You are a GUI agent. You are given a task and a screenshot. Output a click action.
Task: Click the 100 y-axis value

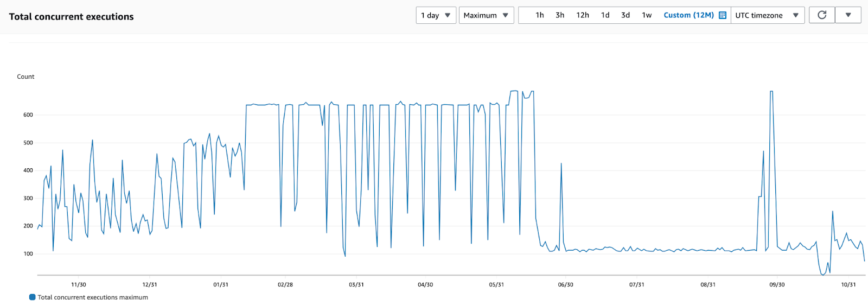(x=28, y=254)
